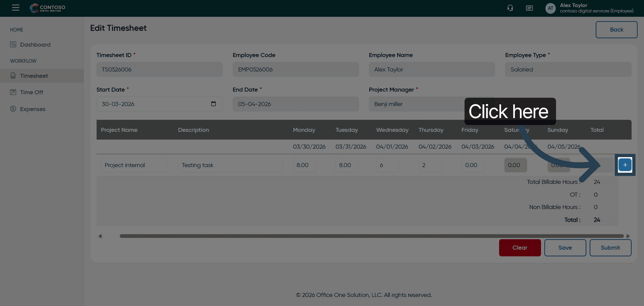Go to Time Off page
This screenshot has height=306, width=644.
click(32, 92)
